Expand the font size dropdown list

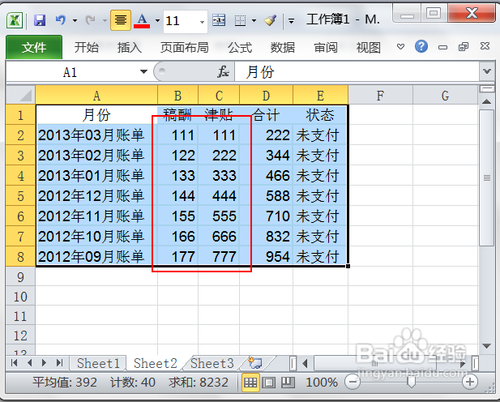tap(202, 22)
